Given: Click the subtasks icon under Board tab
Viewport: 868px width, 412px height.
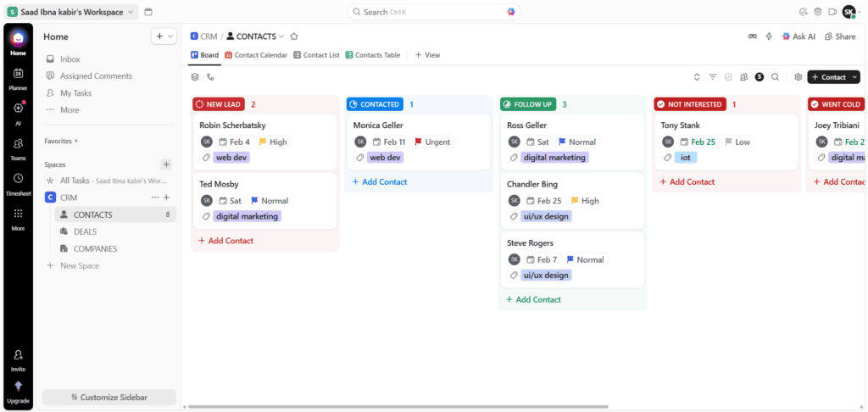Looking at the screenshot, I should point(210,77).
